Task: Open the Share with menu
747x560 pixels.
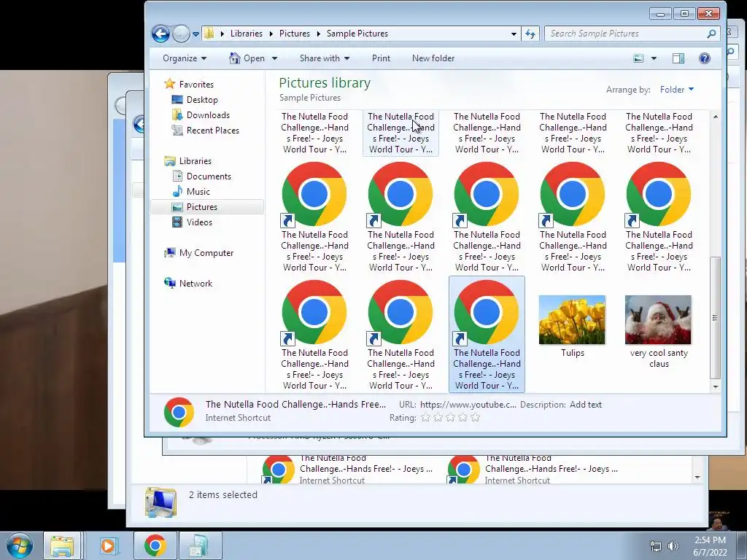Action: click(325, 58)
